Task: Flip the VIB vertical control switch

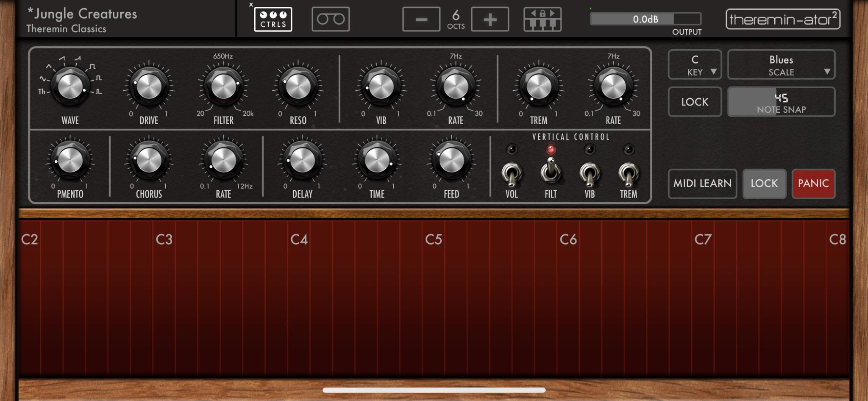Action: 590,174
